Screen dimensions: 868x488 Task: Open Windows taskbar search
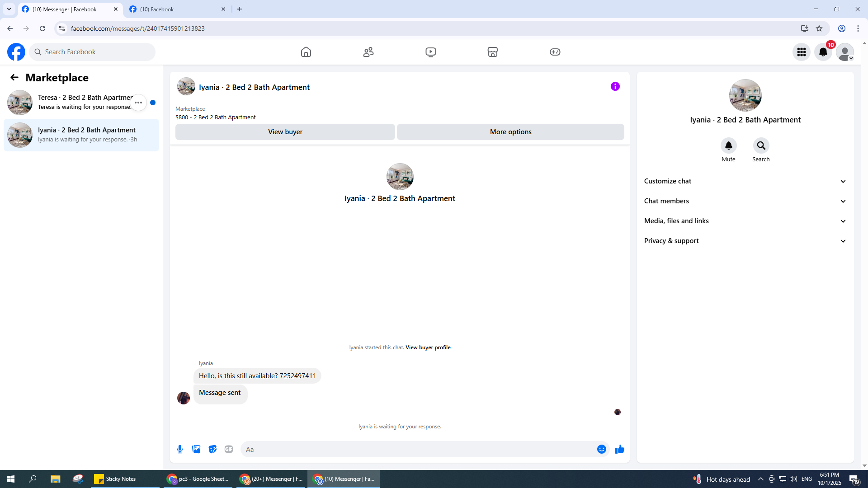33,479
